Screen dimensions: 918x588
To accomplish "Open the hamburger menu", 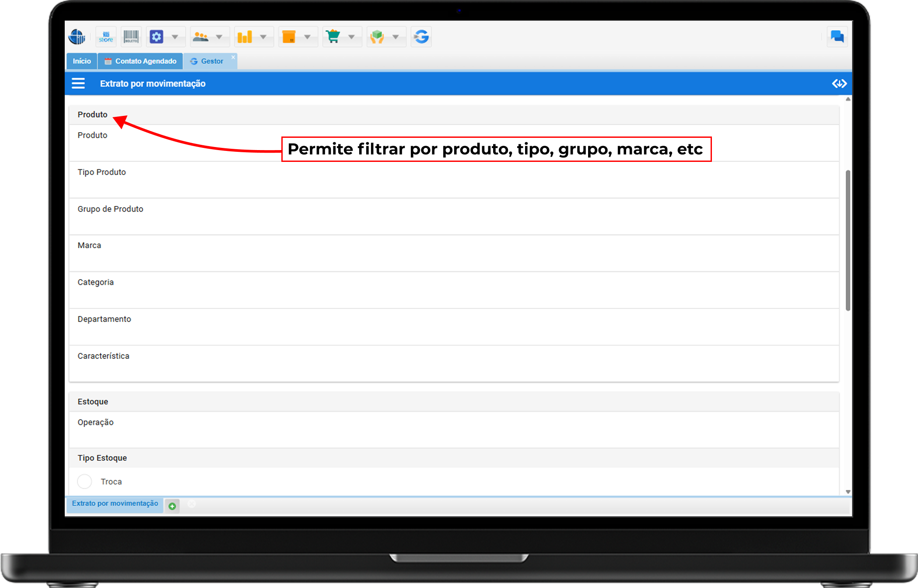I will [78, 84].
